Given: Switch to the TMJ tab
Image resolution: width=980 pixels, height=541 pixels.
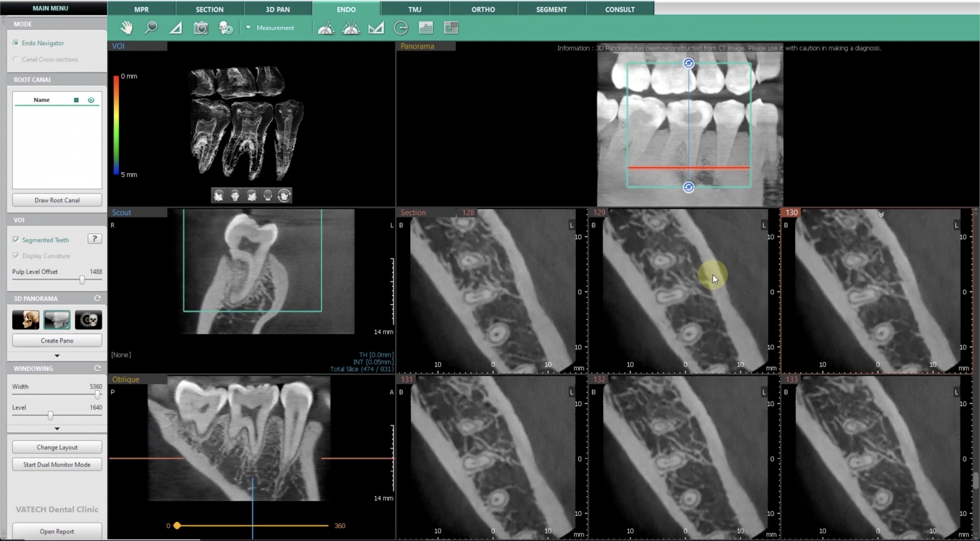Looking at the screenshot, I should coord(415,9).
